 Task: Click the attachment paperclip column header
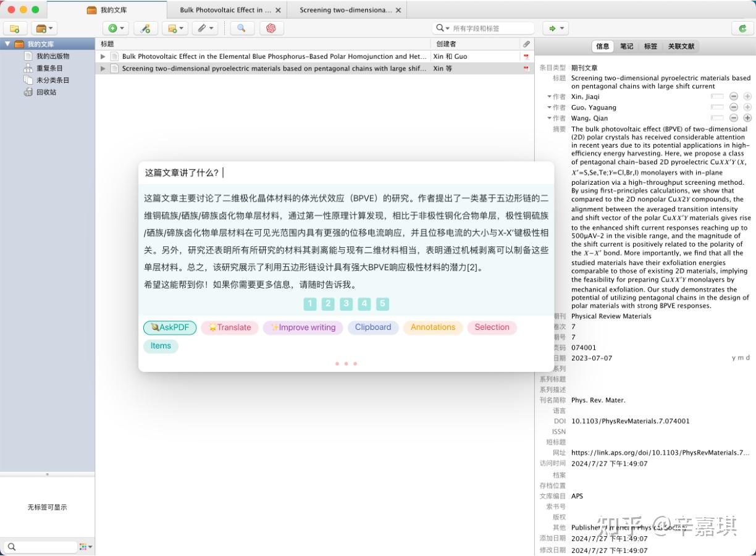click(526, 44)
